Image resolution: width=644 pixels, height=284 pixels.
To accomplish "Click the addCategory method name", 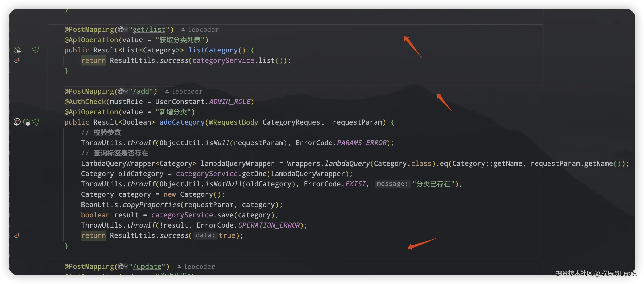I will (182, 122).
